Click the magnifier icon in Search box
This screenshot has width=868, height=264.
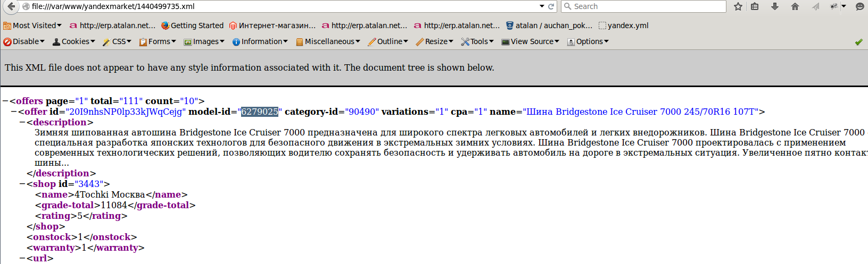click(x=567, y=6)
